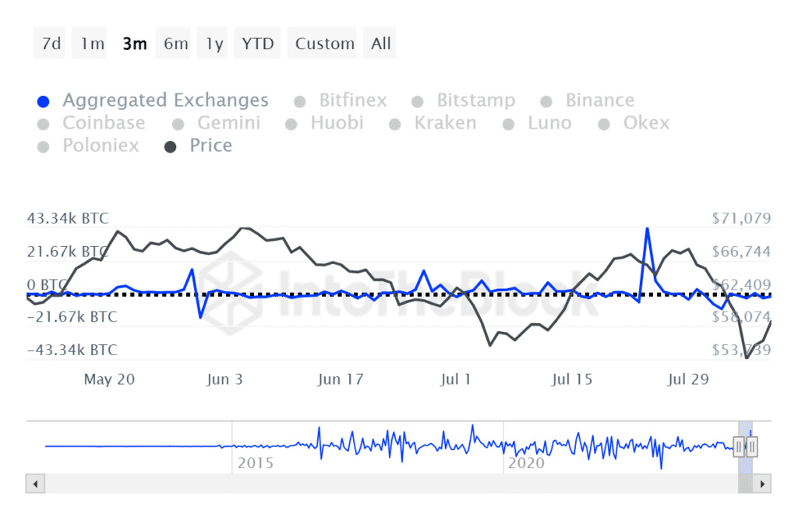Toggle Aggregated Exchanges series
798x532 pixels.
pos(153,100)
